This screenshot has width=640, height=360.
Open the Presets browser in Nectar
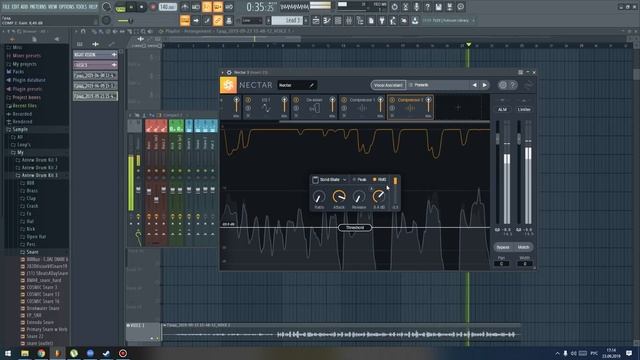coord(421,85)
